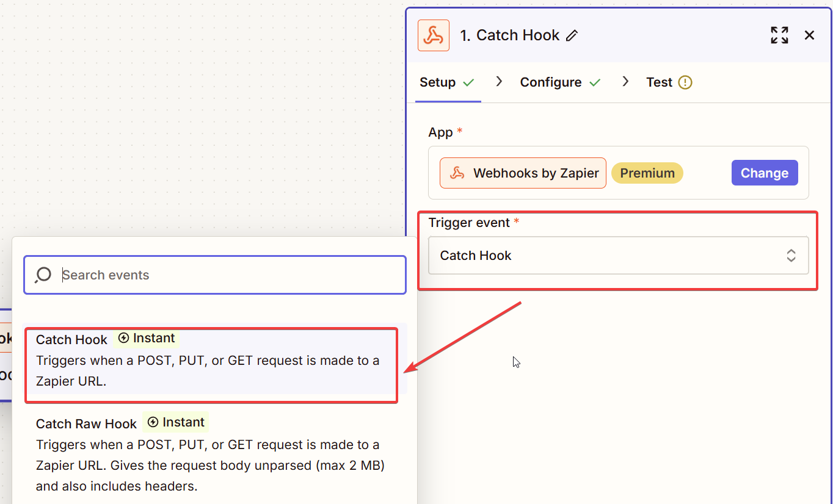833x504 pixels.
Task: Click the Trigger event up-down arrows
Action: pyautogui.click(x=791, y=256)
